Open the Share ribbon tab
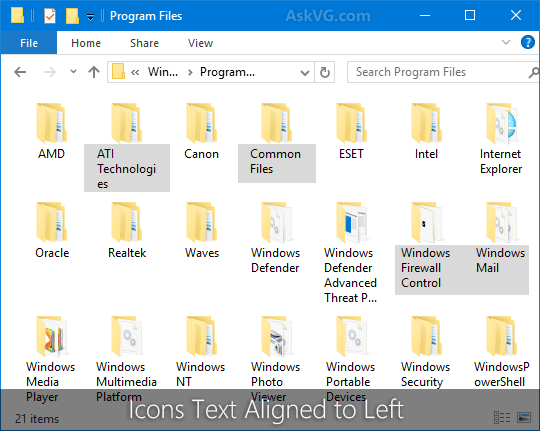Viewport: 540px width, 431px height. point(144,43)
